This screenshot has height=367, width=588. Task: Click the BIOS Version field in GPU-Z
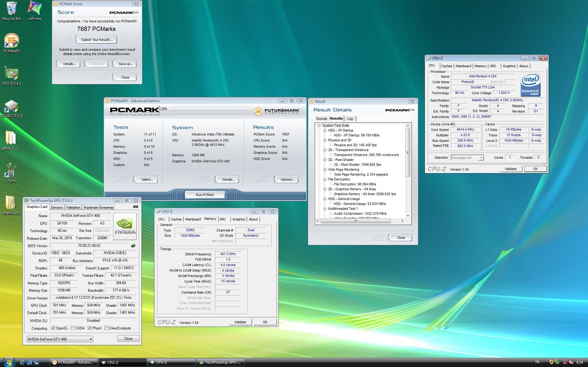pyautogui.click(x=89, y=246)
